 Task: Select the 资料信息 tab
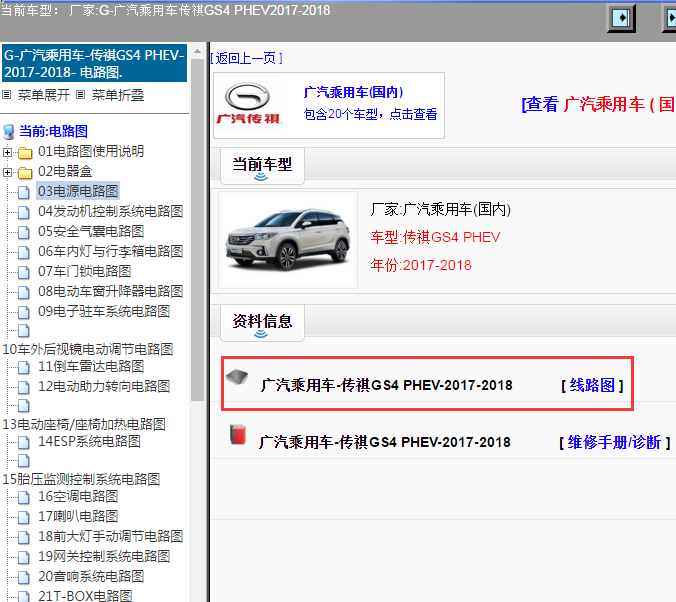(x=262, y=323)
